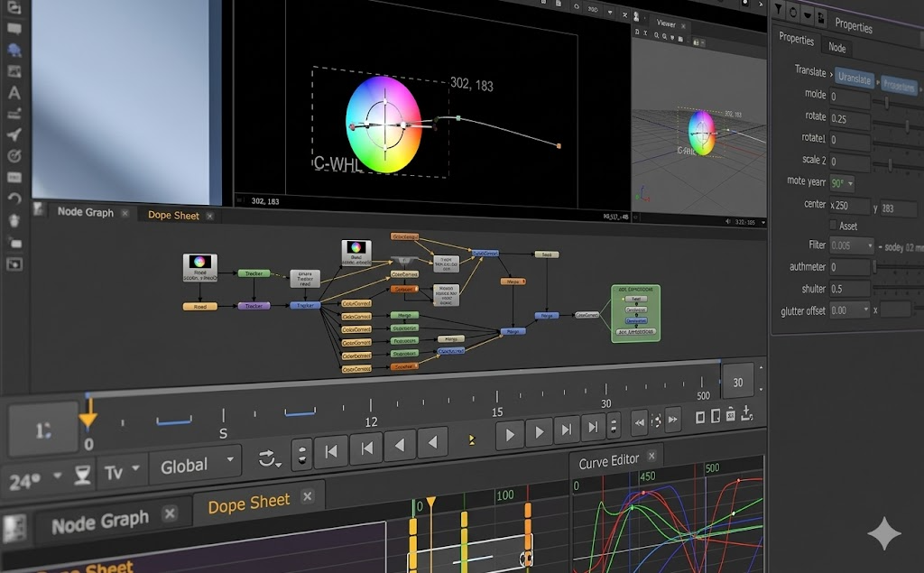
Task: Click the hourglass icon next to 24 fps
Action: 82,476
